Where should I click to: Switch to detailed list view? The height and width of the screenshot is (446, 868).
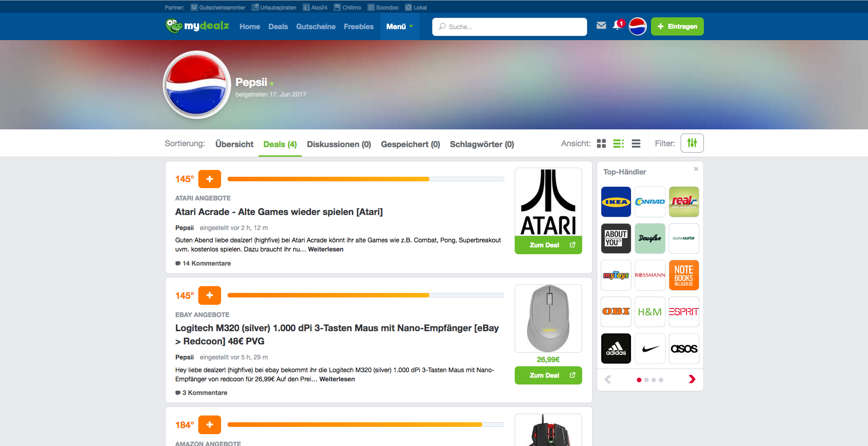(x=618, y=144)
